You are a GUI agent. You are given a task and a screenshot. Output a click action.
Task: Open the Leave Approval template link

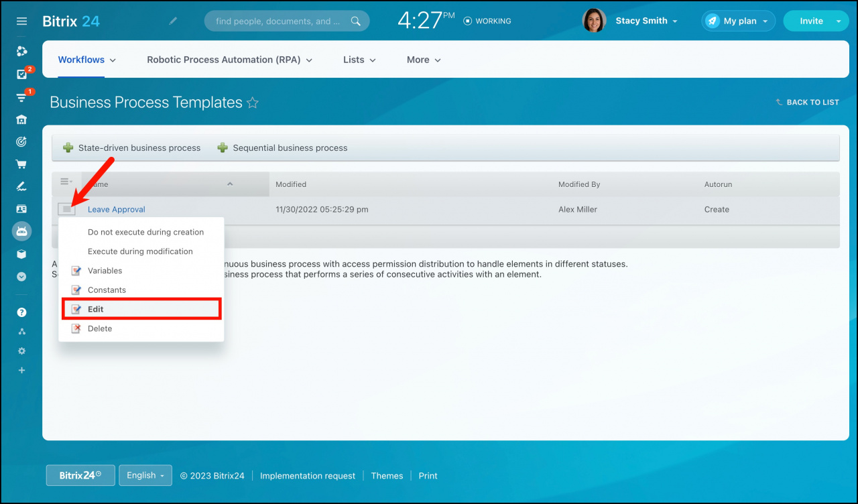[x=117, y=209]
